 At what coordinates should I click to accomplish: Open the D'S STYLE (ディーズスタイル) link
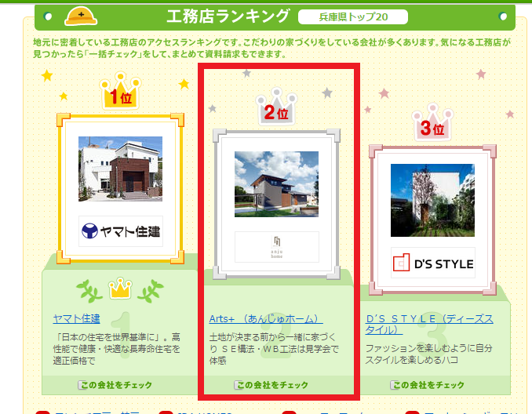[429, 325]
